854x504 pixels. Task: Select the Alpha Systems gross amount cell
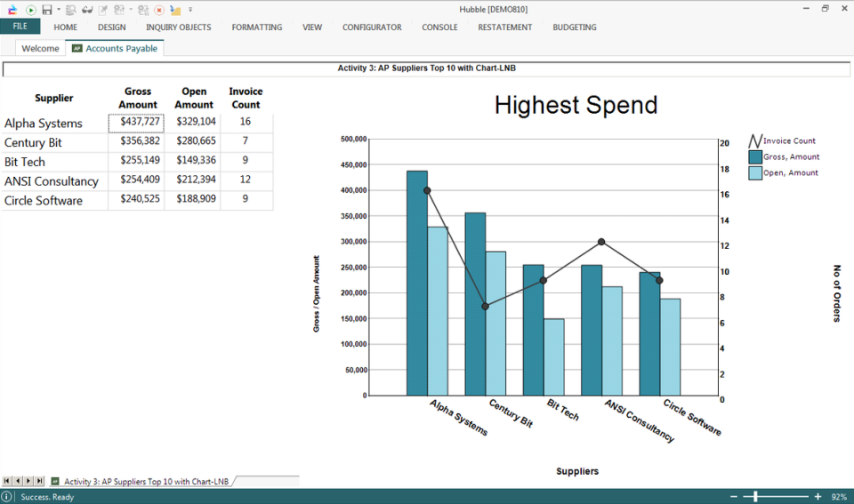tap(137, 123)
